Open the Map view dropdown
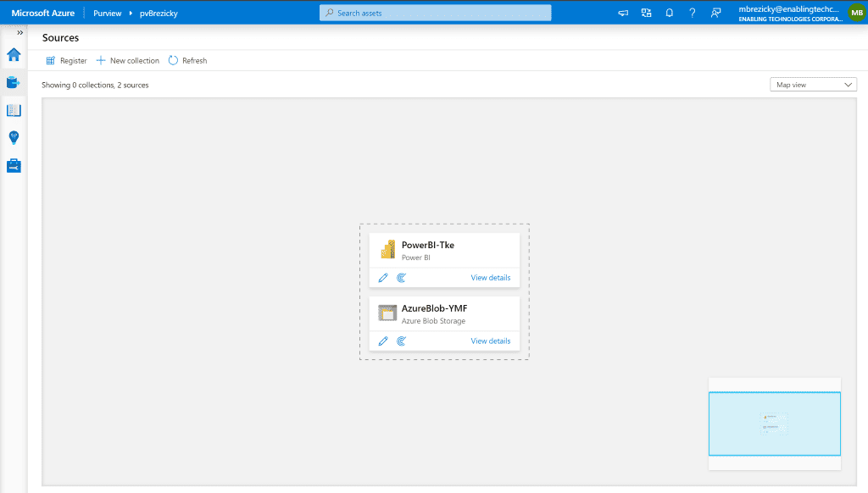The height and width of the screenshot is (493, 868). (x=813, y=85)
